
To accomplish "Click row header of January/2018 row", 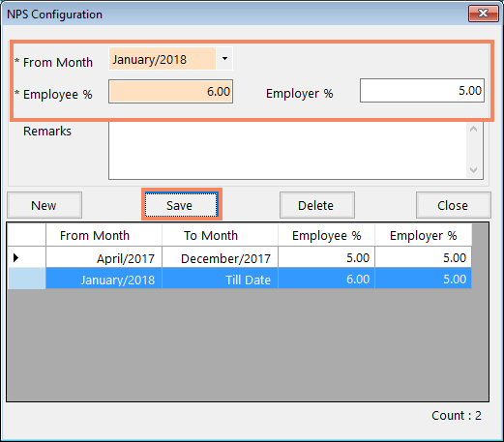I will (x=26, y=279).
